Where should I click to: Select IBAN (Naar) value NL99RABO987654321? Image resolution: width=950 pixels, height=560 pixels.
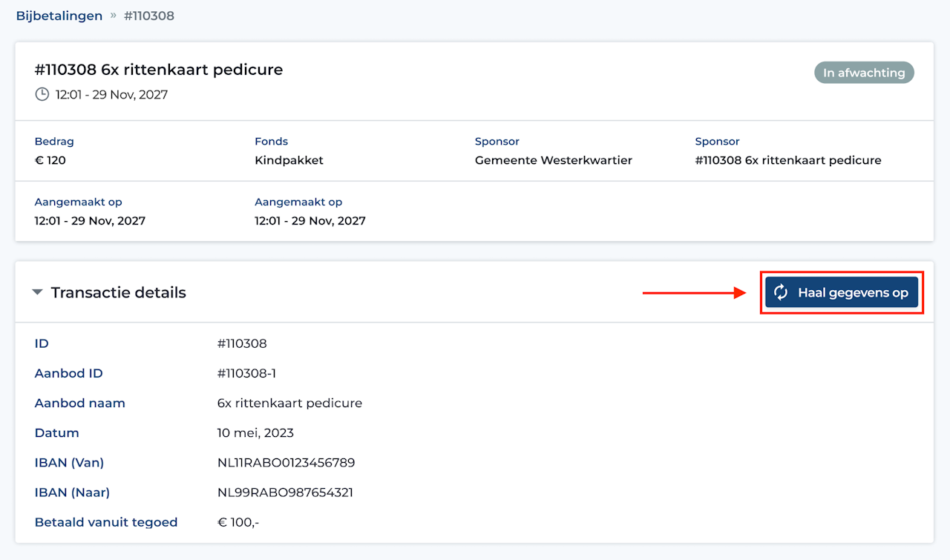tap(285, 493)
